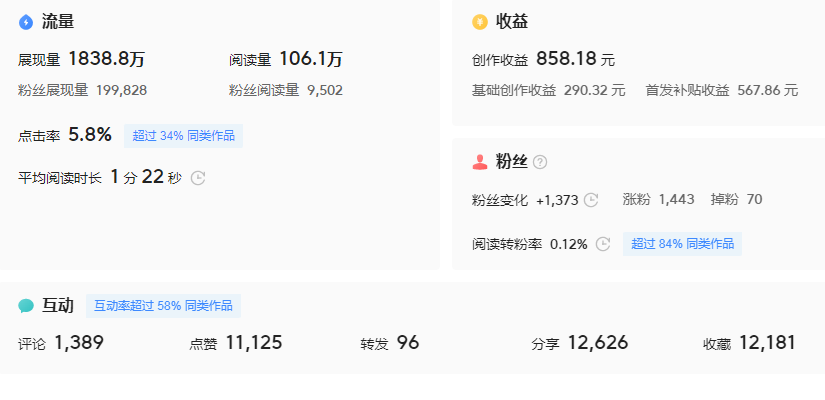The image size is (825, 400).
Task: Open the question mark help next to 粉丝
Action: [540, 162]
